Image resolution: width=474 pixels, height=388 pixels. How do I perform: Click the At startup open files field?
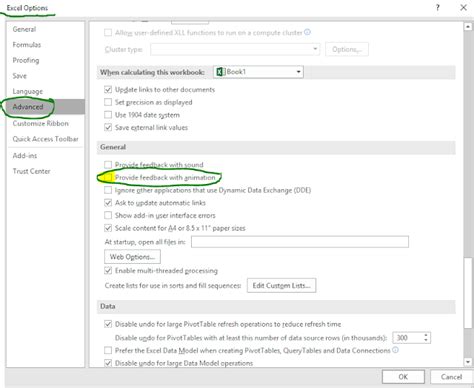click(300, 242)
